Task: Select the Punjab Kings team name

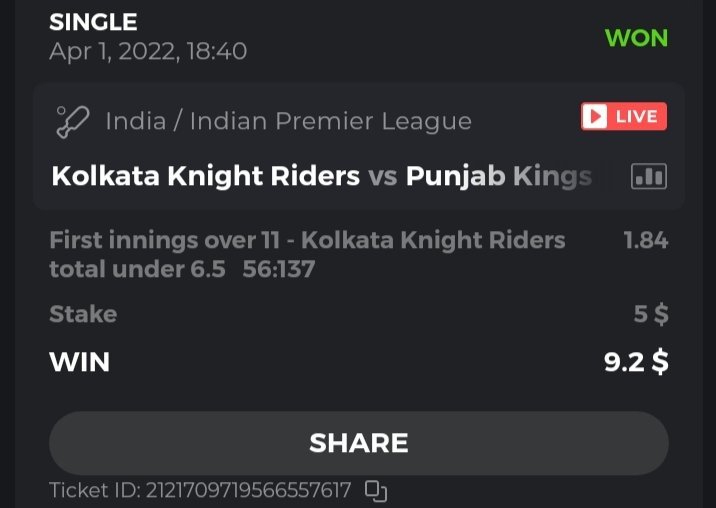Action: click(498, 177)
